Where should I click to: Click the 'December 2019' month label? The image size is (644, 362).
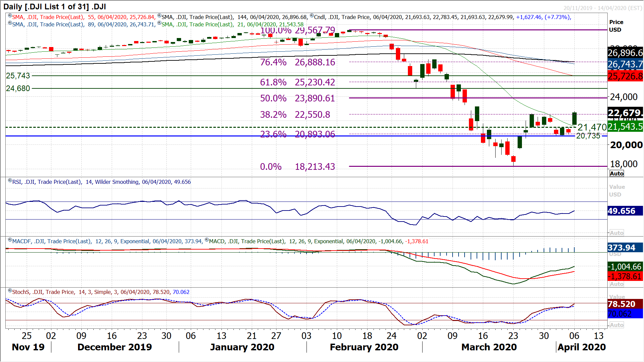(x=114, y=347)
